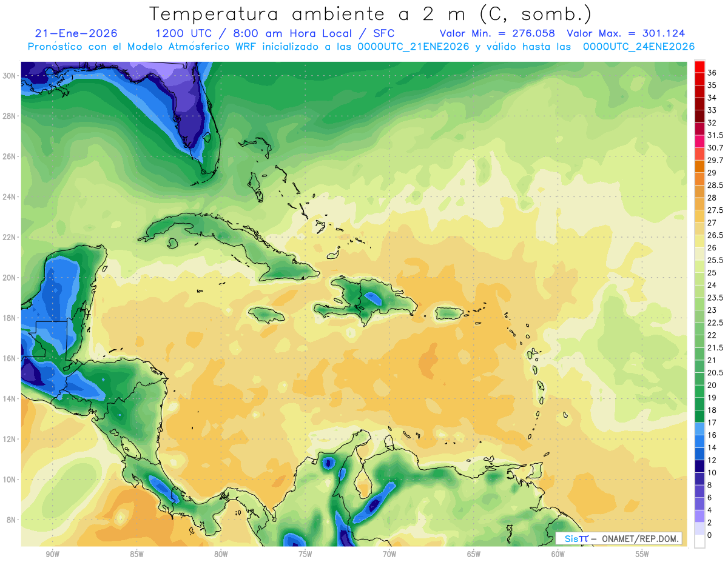The height and width of the screenshot is (562, 728).
Task: Click the legend value 23.5
Action: [715, 298]
